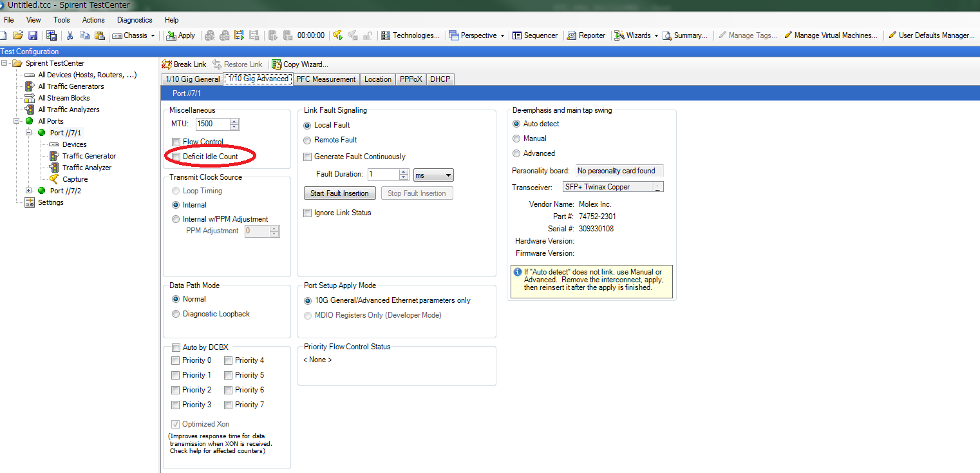The image size is (980, 473).
Task: Click the Copy icon in toolbar
Action: (x=84, y=35)
